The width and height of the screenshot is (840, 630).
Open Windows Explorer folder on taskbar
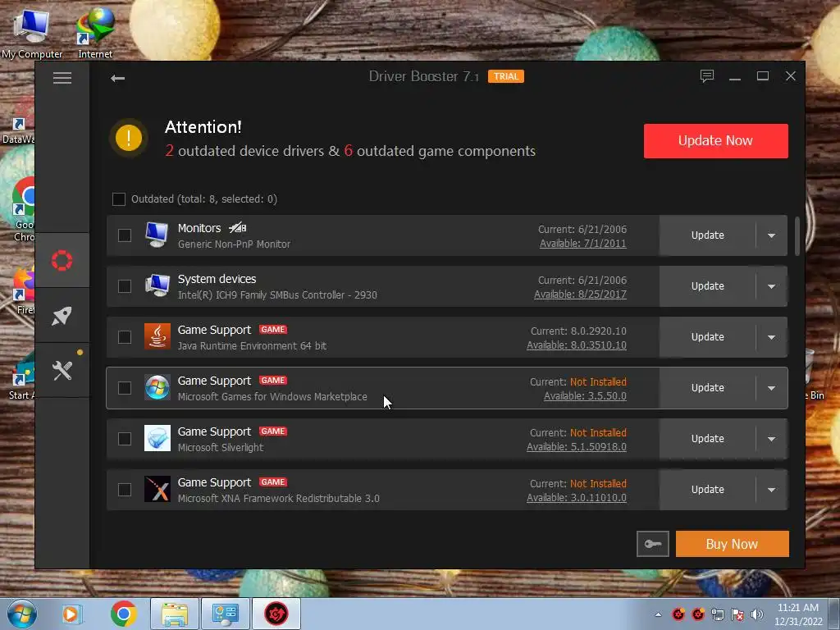tap(175, 614)
